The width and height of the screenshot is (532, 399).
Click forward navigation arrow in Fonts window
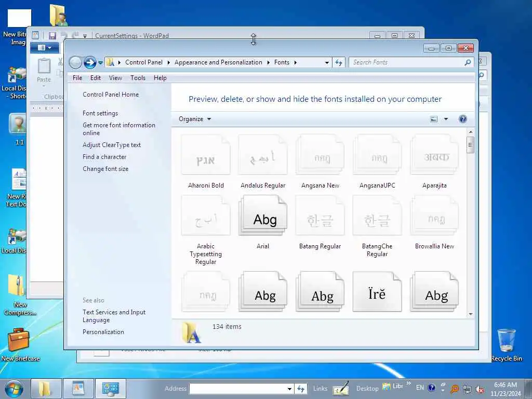coord(90,62)
